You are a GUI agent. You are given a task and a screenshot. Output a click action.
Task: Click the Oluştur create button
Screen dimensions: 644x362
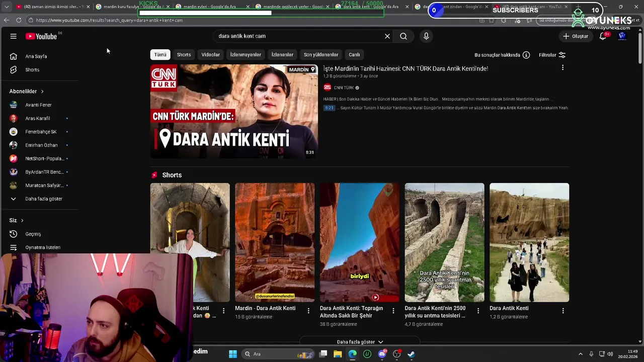coord(575,36)
